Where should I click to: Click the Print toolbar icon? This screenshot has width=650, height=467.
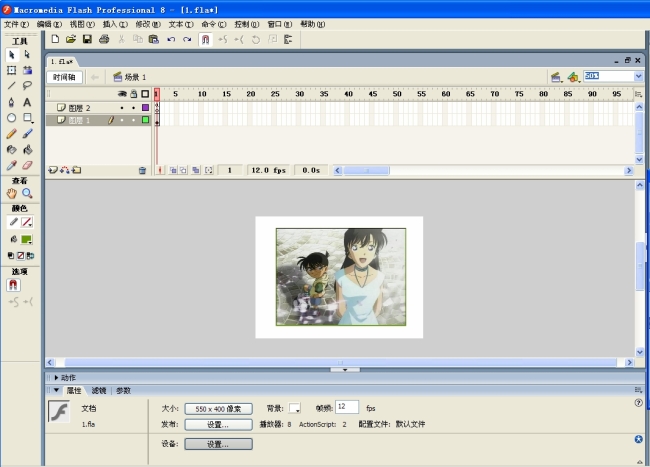[104, 39]
